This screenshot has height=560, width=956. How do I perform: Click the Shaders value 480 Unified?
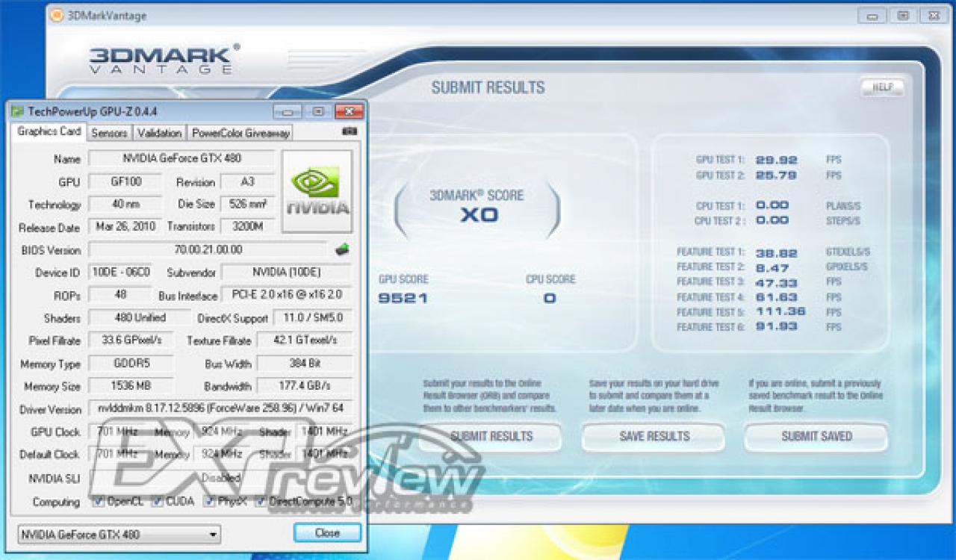click(140, 318)
